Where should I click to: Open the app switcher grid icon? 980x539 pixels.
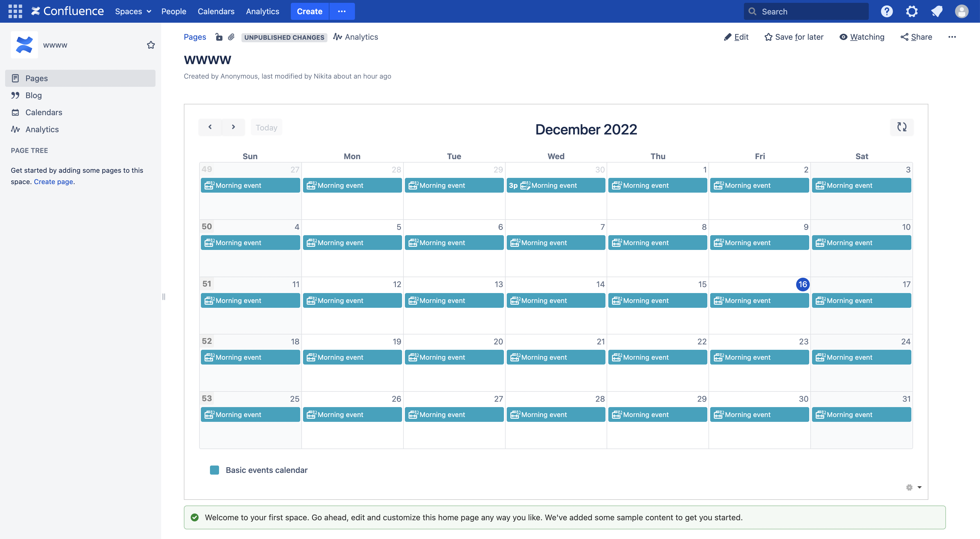pyautogui.click(x=15, y=11)
